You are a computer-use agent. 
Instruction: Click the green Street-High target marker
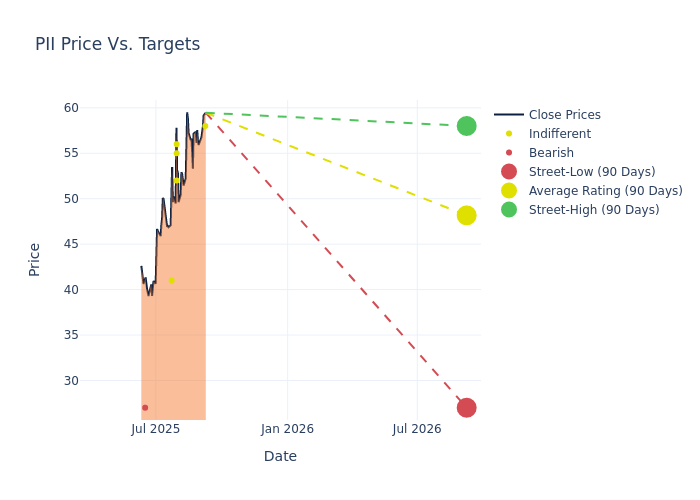click(x=466, y=126)
